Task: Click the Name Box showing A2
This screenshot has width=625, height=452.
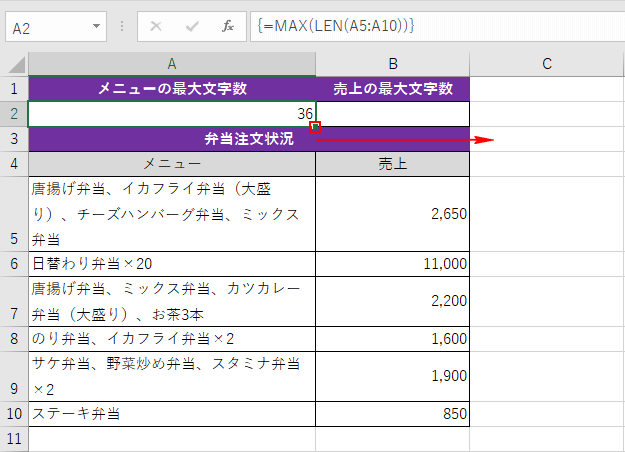Action: [56, 27]
